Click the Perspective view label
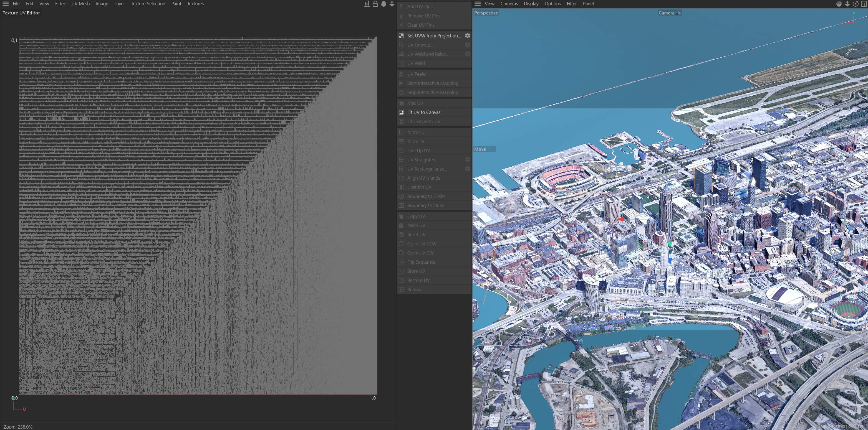868x430 pixels. [x=486, y=13]
